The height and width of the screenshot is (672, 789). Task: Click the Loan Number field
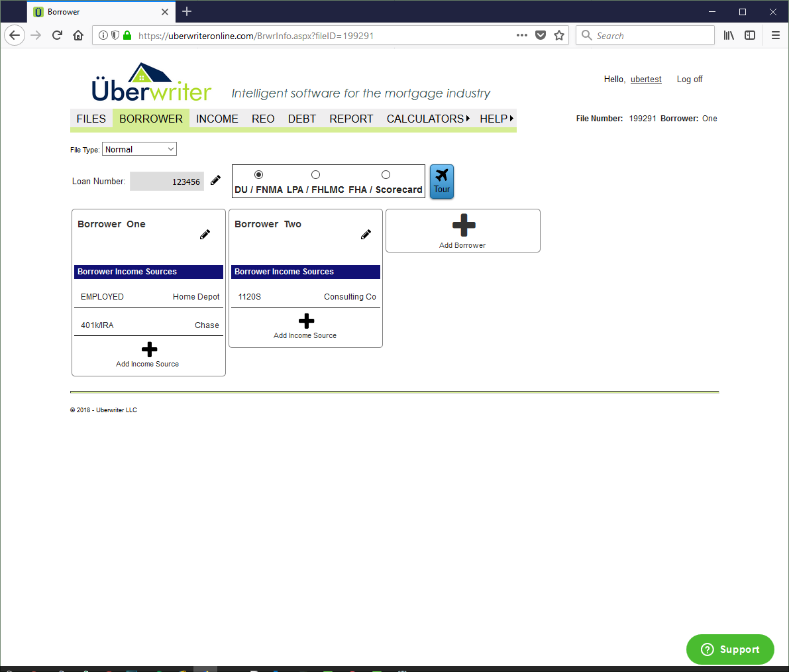pyautogui.click(x=167, y=182)
